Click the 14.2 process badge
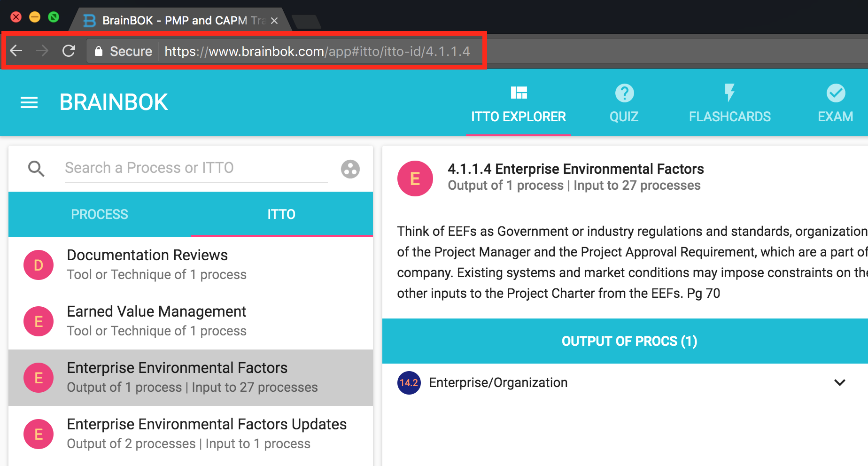The height and width of the screenshot is (466, 868). point(409,383)
